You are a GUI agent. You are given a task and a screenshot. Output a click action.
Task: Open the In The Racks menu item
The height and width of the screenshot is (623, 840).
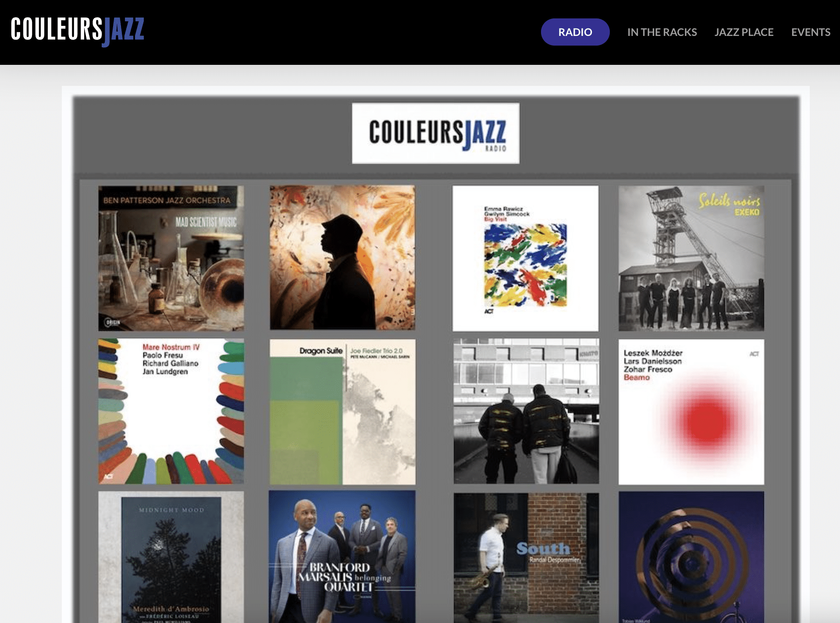[x=662, y=32]
